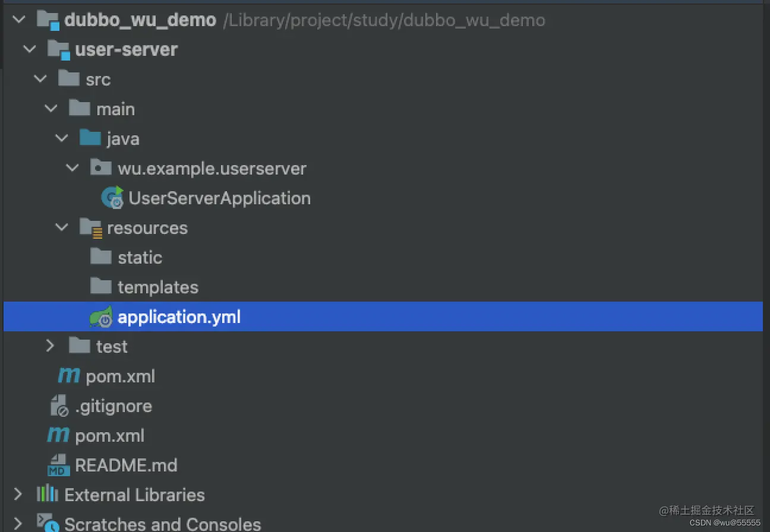
Task: Select the root pom.xml label beside README.md
Action: coord(110,436)
